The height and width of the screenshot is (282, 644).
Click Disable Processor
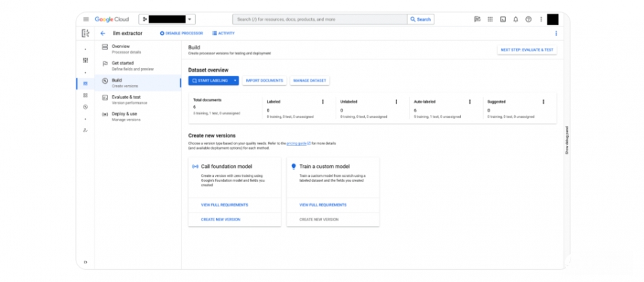tap(181, 34)
